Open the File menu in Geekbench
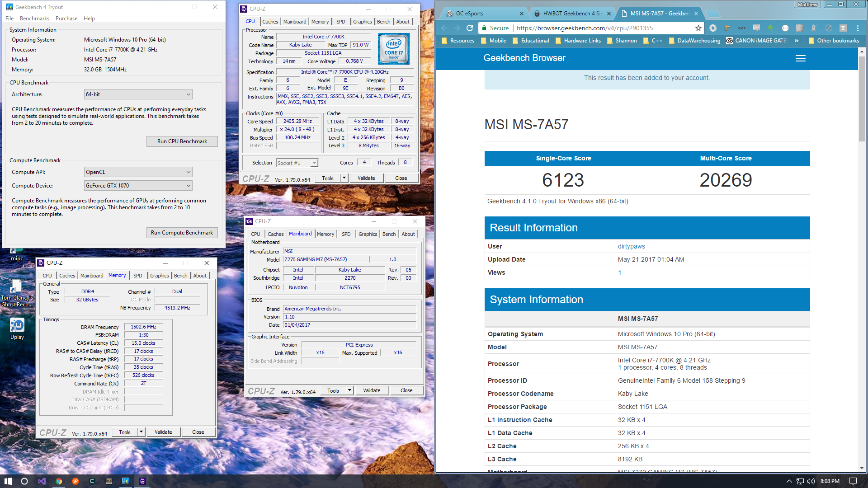 [x=9, y=19]
